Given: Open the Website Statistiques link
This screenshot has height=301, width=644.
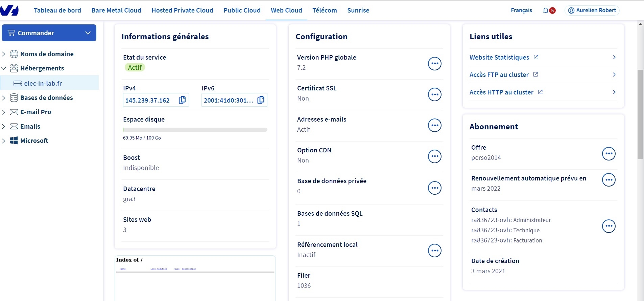Looking at the screenshot, I should (x=499, y=58).
